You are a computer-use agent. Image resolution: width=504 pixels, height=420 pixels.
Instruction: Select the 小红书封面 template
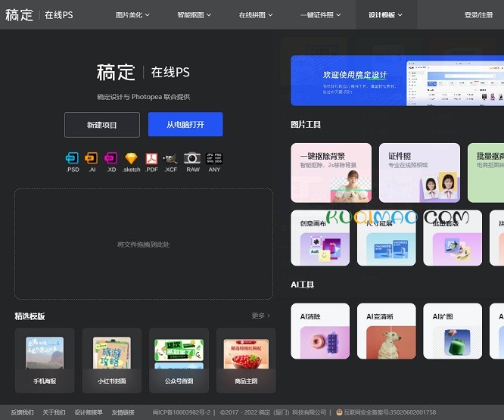coord(112,360)
